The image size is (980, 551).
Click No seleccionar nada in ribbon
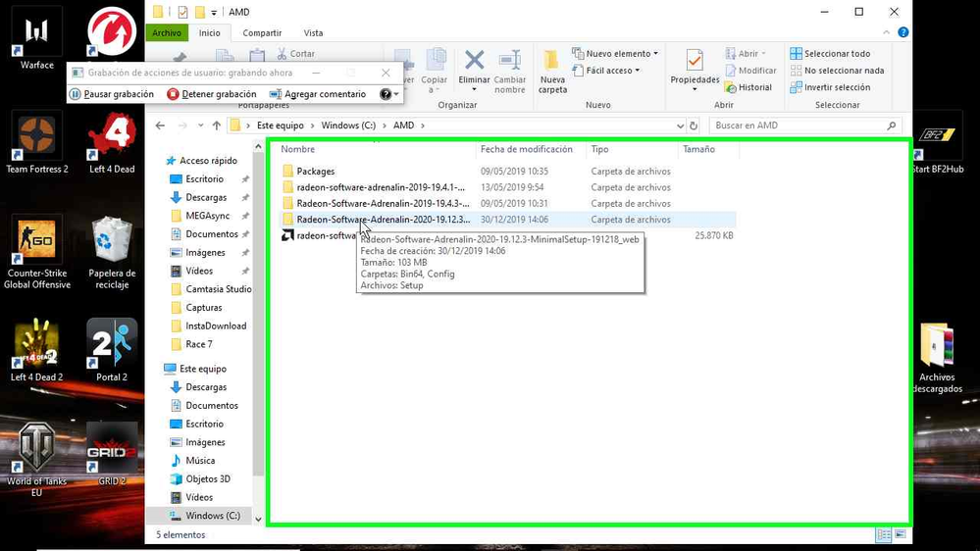coord(838,71)
